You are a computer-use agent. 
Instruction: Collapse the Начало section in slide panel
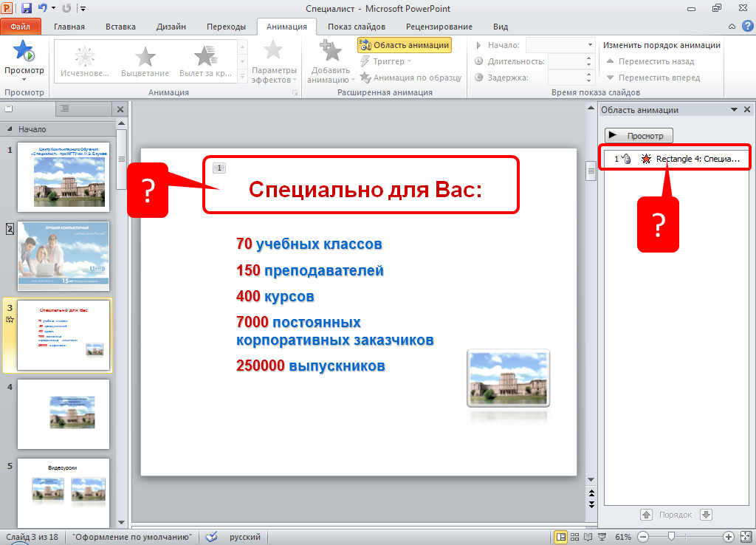[x=10, y=129]
